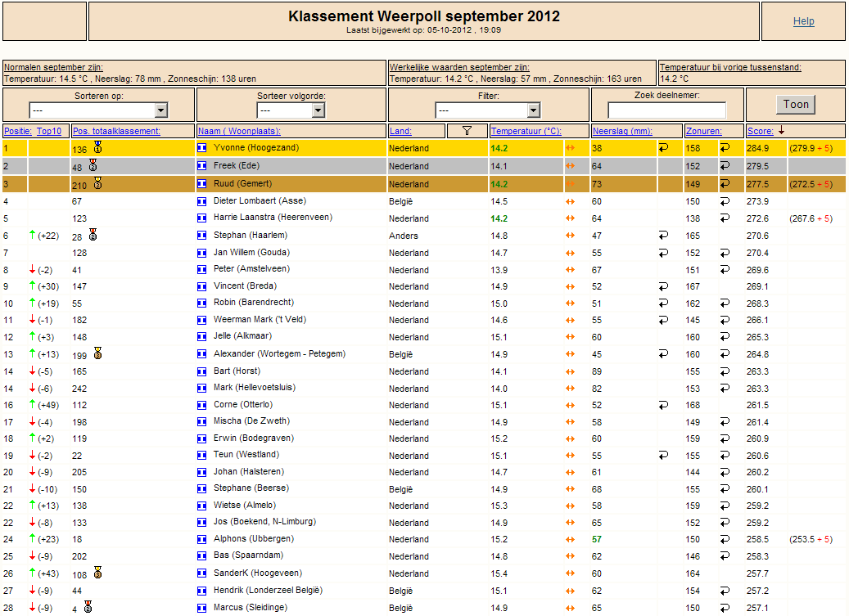Click the medal icon in Alexander's row
This screenshot has height=616, width=849.
point(98,353)
